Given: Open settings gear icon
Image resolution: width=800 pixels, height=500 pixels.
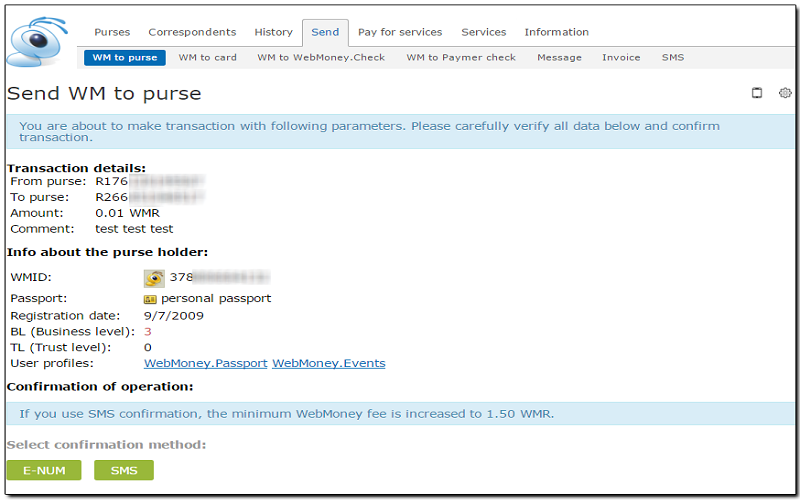Looking at the screenshot, I should coord(785,93).
